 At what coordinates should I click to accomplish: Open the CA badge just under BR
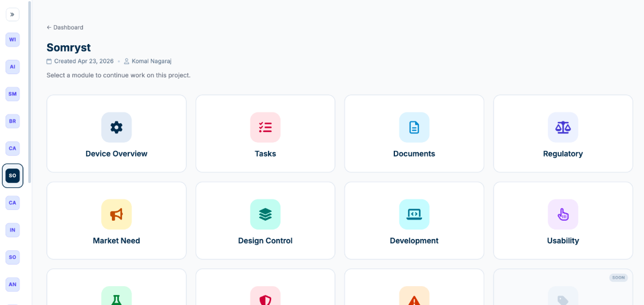point(13,148)
